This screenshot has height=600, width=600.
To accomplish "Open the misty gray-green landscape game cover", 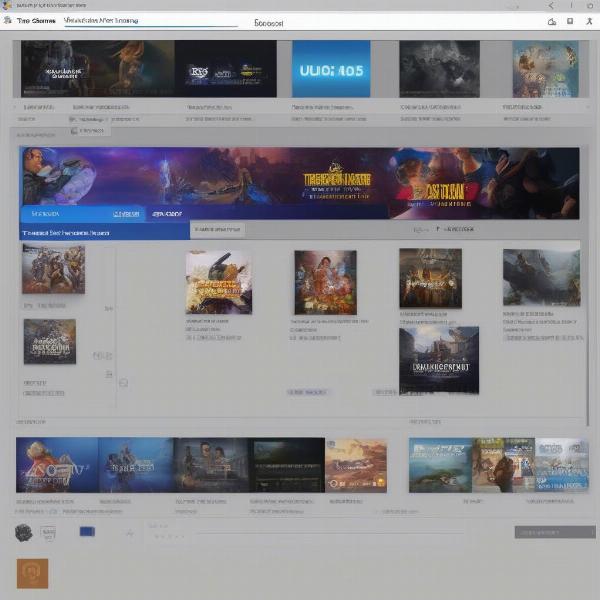I will click(541, 277).
